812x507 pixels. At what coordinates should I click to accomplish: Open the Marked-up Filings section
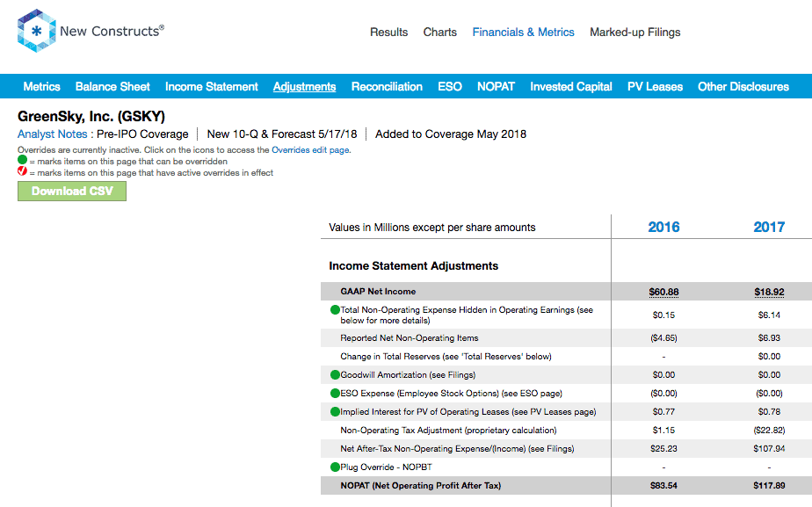(634, 33)
